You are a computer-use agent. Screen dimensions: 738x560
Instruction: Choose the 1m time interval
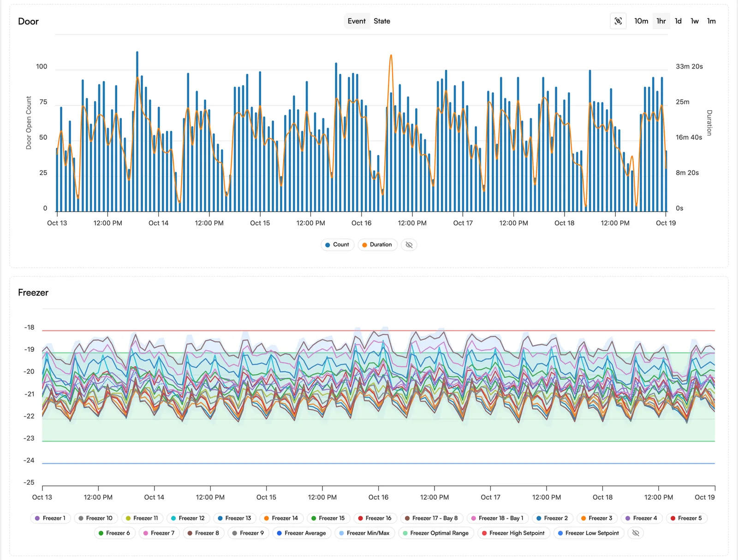coord(711,21)
